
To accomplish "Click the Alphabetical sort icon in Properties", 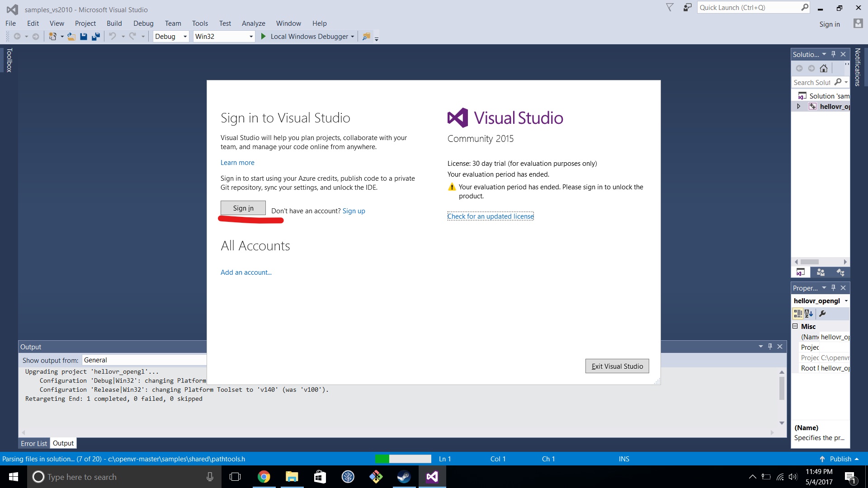I will click(x=809, y=314).
